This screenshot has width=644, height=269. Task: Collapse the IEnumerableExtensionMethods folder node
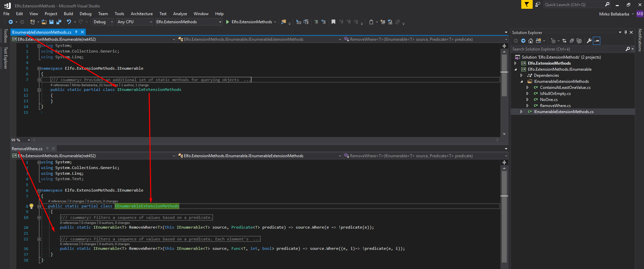(522, 81)
